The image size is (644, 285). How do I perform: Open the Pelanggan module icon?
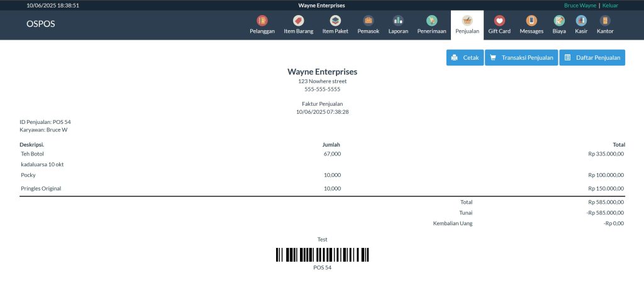262,21
